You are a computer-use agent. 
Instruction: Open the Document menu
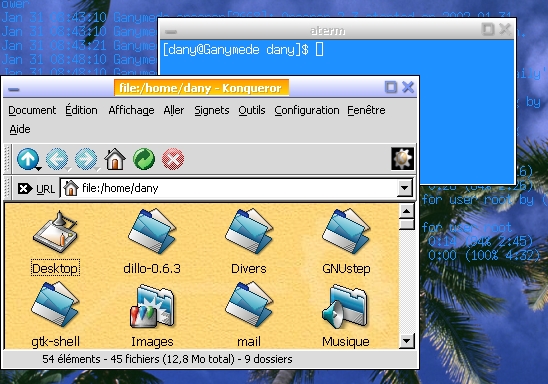point(32,110)
